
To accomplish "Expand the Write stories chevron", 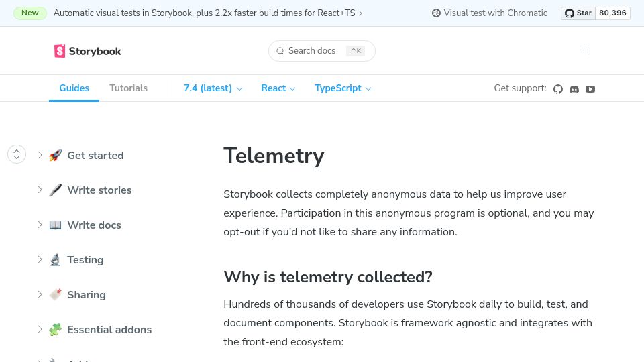I will tap(40, 190).
